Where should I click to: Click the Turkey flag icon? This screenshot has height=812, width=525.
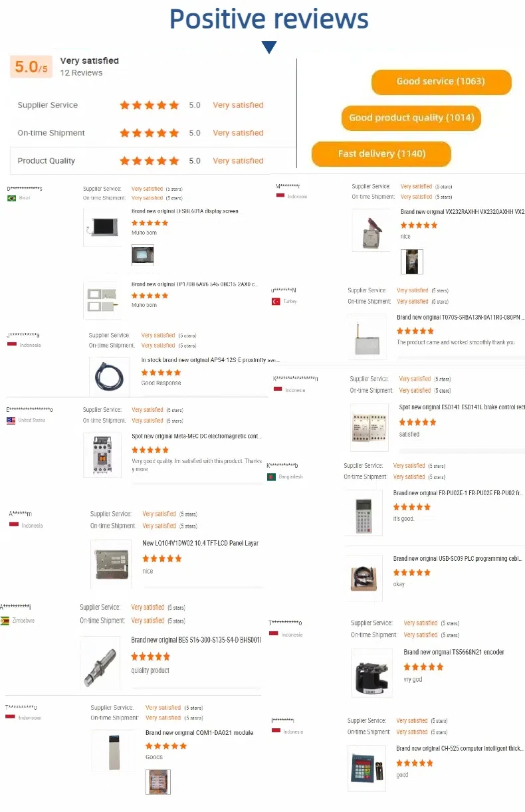click(x=276, y=302)
